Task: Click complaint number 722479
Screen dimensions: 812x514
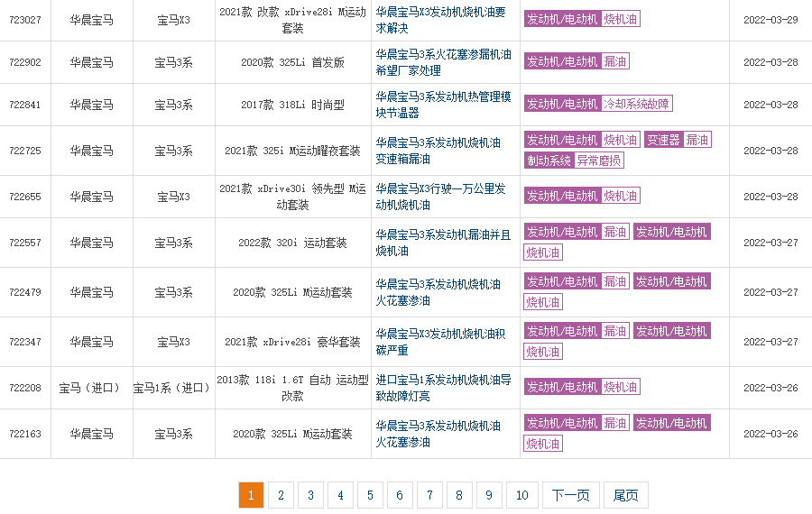Action: (25, 292)
